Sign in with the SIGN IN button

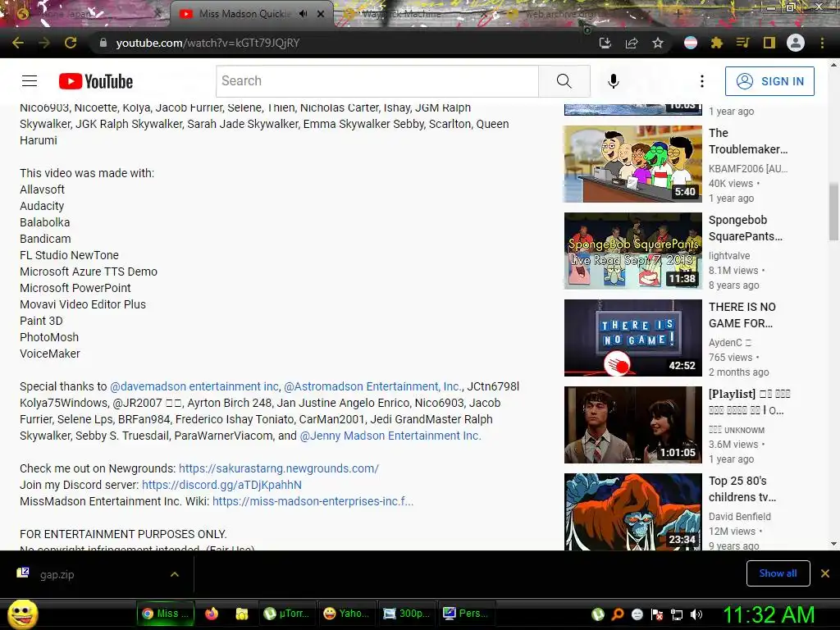coord(769,81)
